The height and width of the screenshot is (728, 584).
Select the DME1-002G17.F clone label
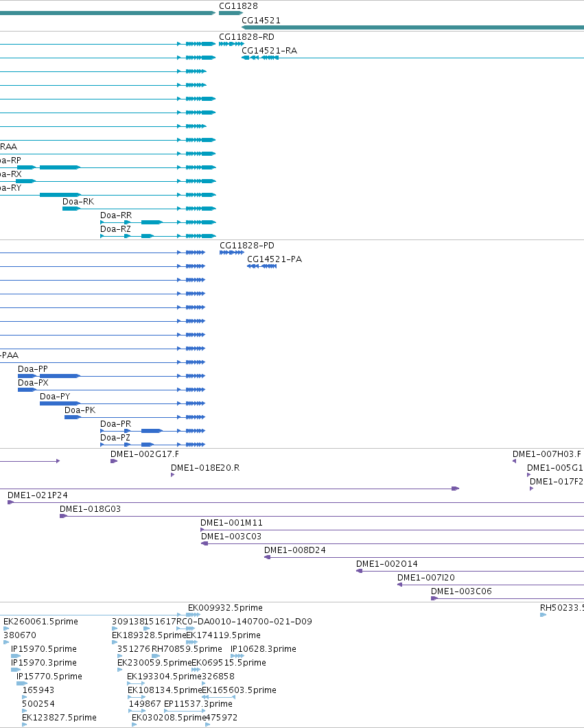tap(145, 454)
